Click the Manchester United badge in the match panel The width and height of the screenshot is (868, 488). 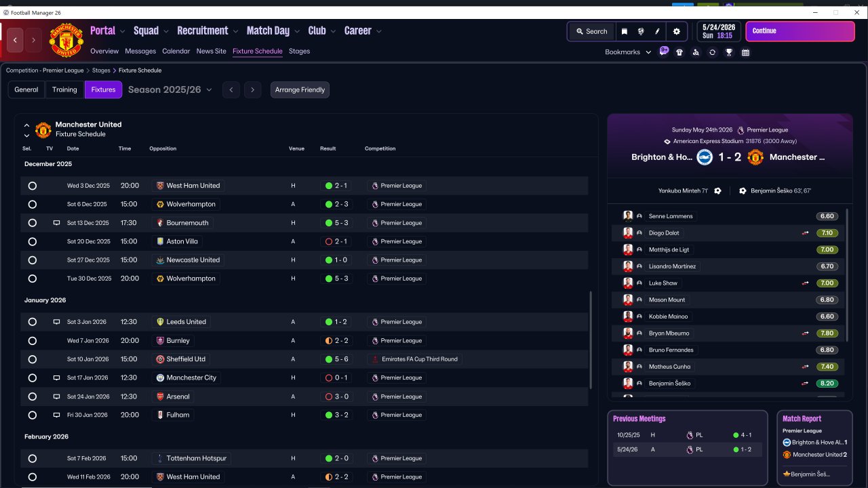755,157
